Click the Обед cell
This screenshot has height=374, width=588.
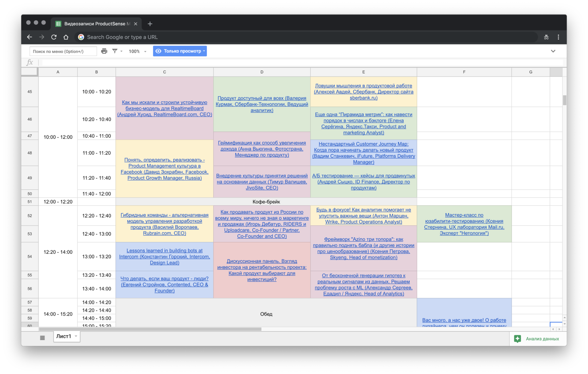(266, 314)
